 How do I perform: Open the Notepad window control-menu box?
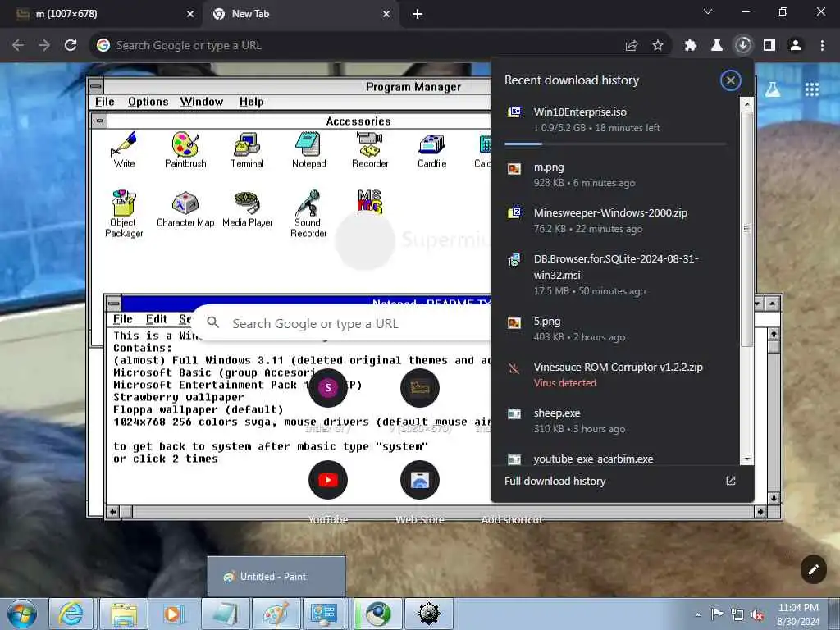[113, 304]
